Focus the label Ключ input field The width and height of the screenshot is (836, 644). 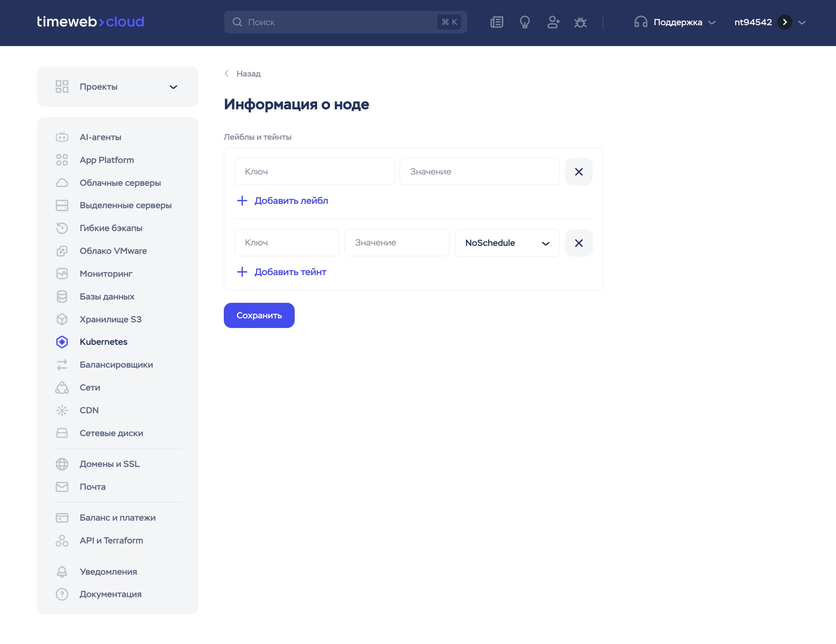point(314,172)
